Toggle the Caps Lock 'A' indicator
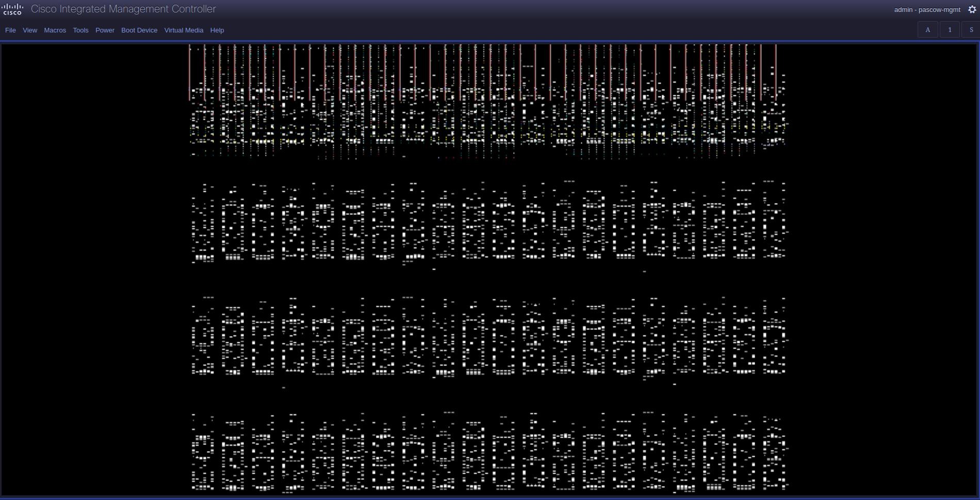This screenshot has height=500, width=980. 928,30
